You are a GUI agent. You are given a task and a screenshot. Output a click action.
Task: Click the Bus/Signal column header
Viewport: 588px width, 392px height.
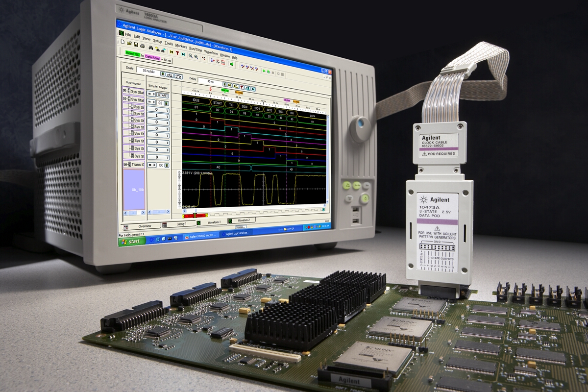coord(133,84)
